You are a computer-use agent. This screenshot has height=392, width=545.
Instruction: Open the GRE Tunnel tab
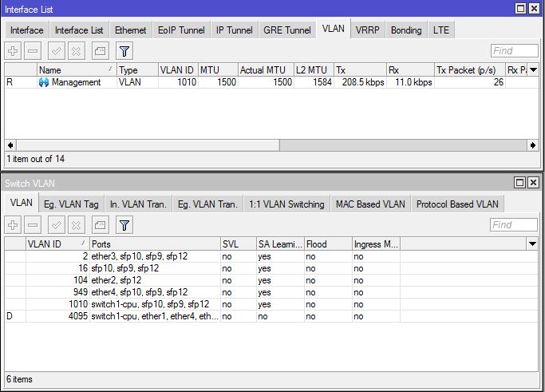(287, 30)
